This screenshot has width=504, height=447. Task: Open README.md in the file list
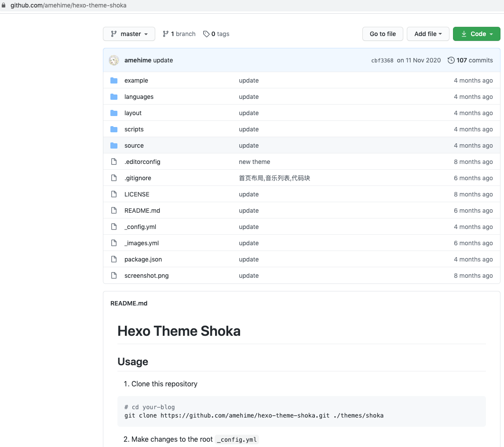click(142, 211)
